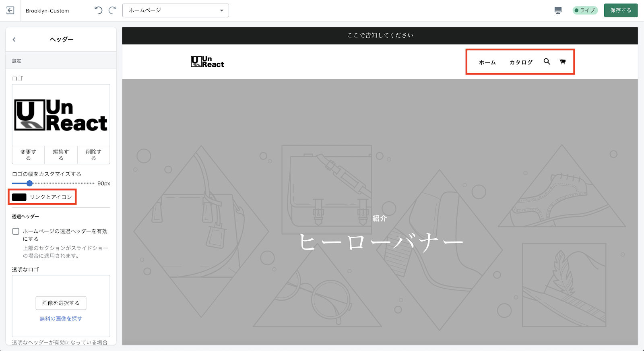Open the shopping cart icon in preview
This screenshot has width=644, height=351.
tap(562, 62)
